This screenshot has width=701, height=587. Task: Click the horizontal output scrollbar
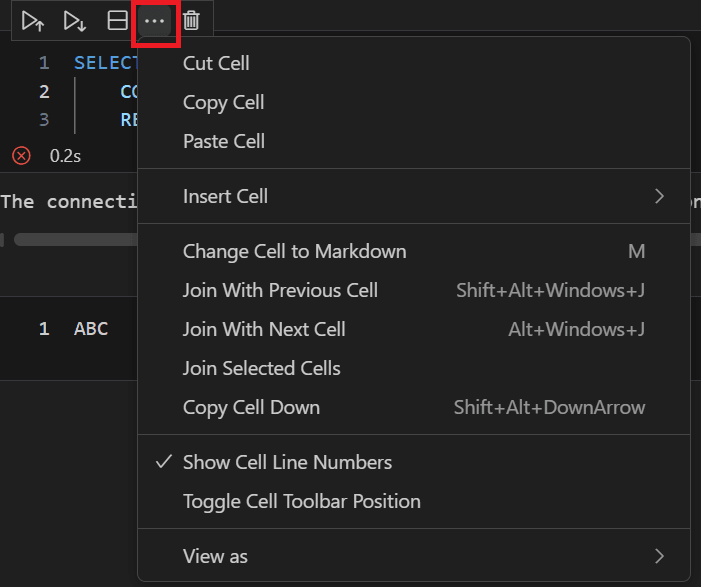[75, 240]
